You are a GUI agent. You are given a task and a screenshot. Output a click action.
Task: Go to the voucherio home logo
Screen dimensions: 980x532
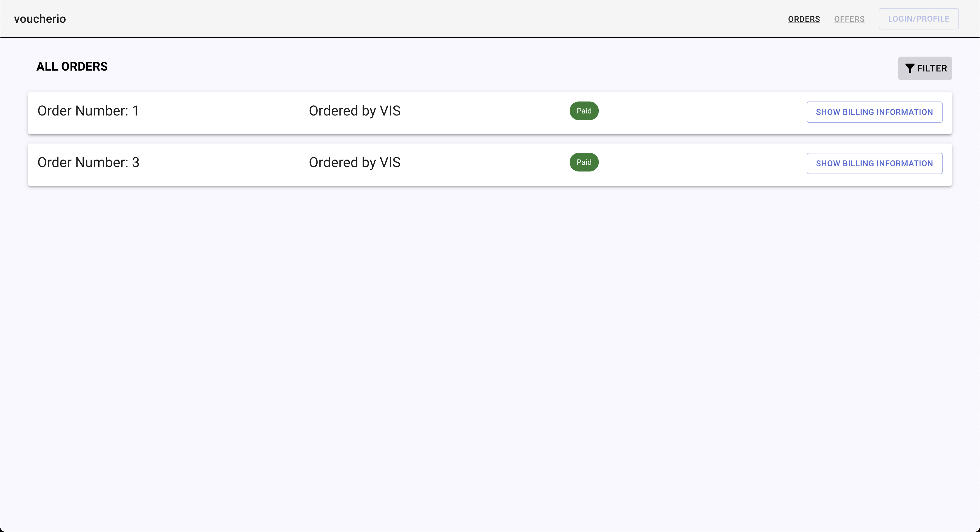click(40, 19)
